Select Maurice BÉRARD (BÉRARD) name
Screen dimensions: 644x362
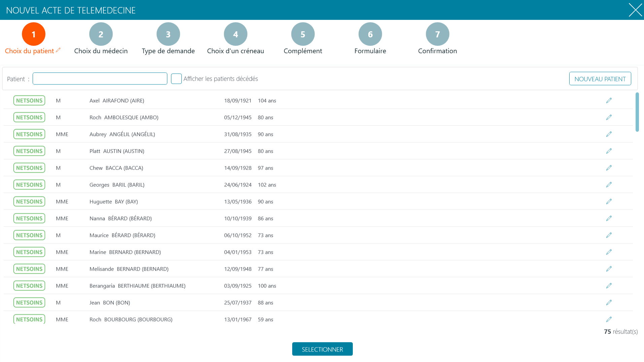click(x=122, y=235)
